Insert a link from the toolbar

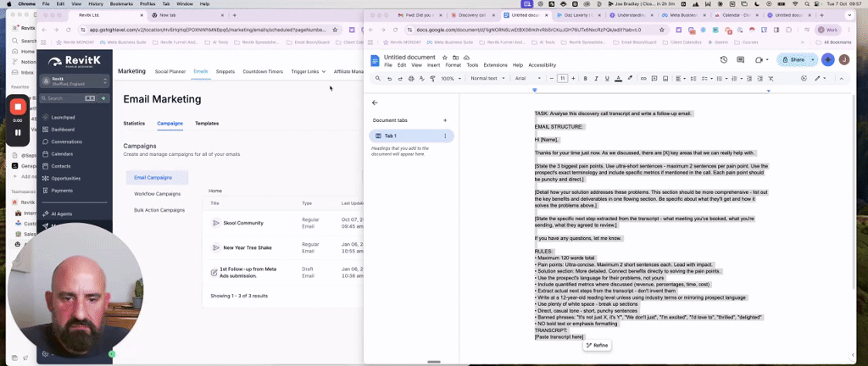tap(643, 79)
